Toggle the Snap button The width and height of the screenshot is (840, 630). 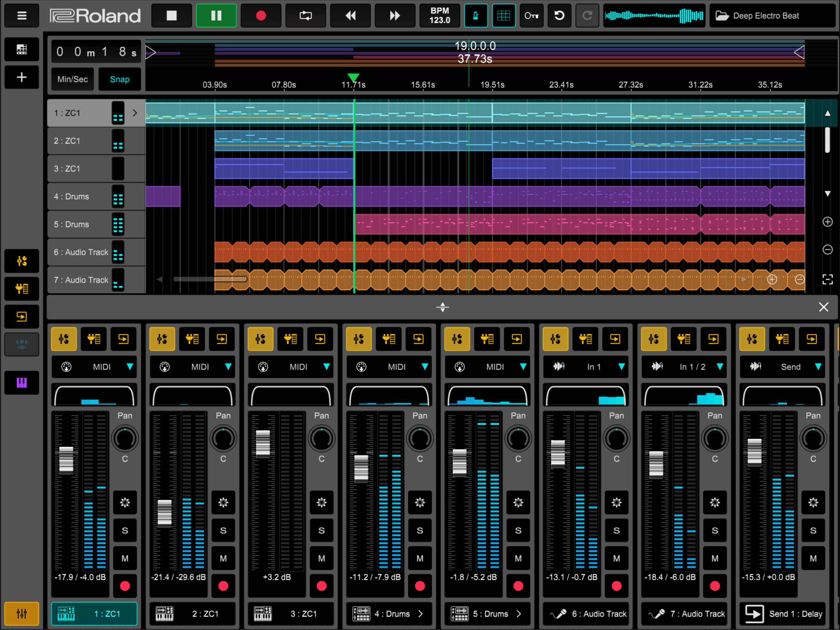119,79
